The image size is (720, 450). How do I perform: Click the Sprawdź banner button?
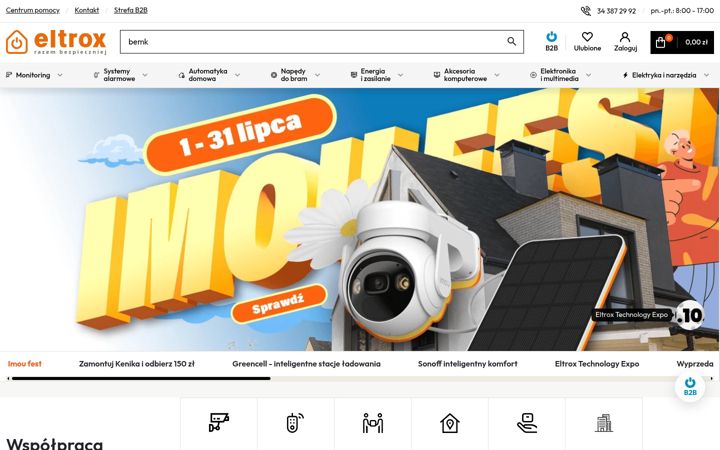click(x=279, y=304)
